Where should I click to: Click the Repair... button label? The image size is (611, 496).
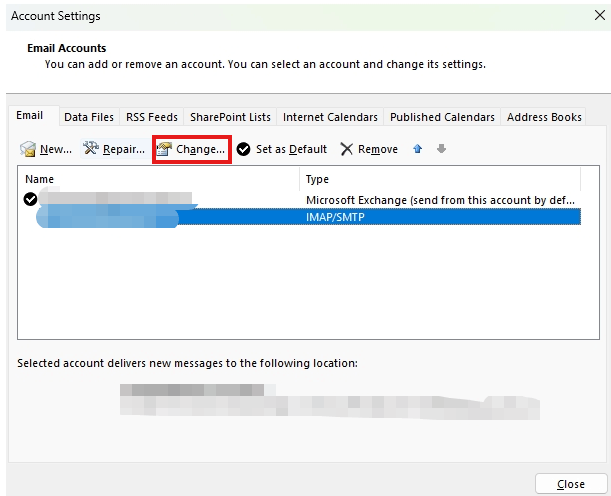click(124, 149)
